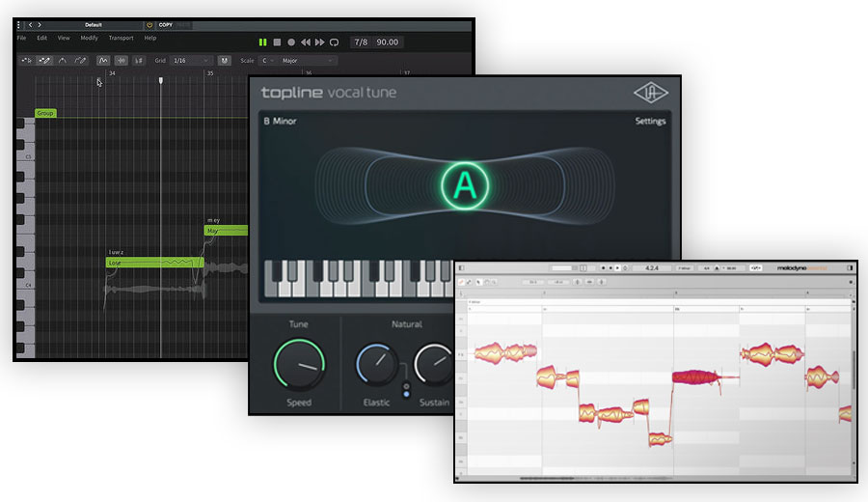Screen dimensions: 868x502
Task: Click the COPY button
Action: pyautogui.click(x=166, y=25)
